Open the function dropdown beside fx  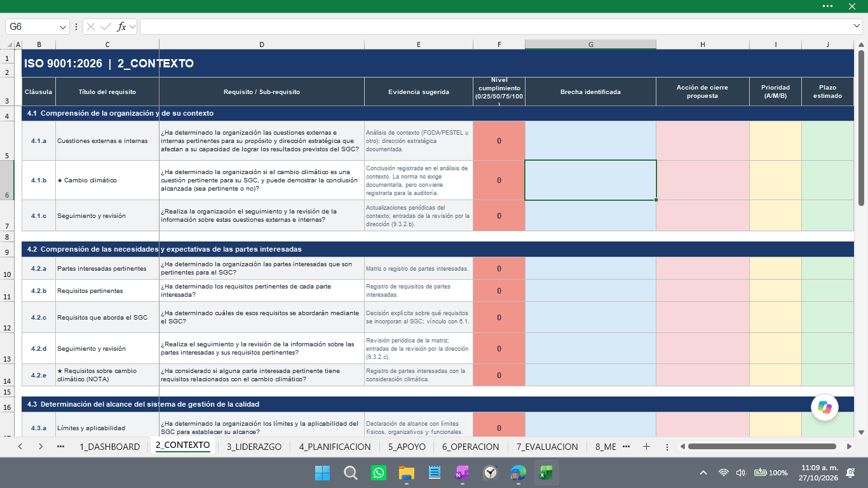point(132,27)
